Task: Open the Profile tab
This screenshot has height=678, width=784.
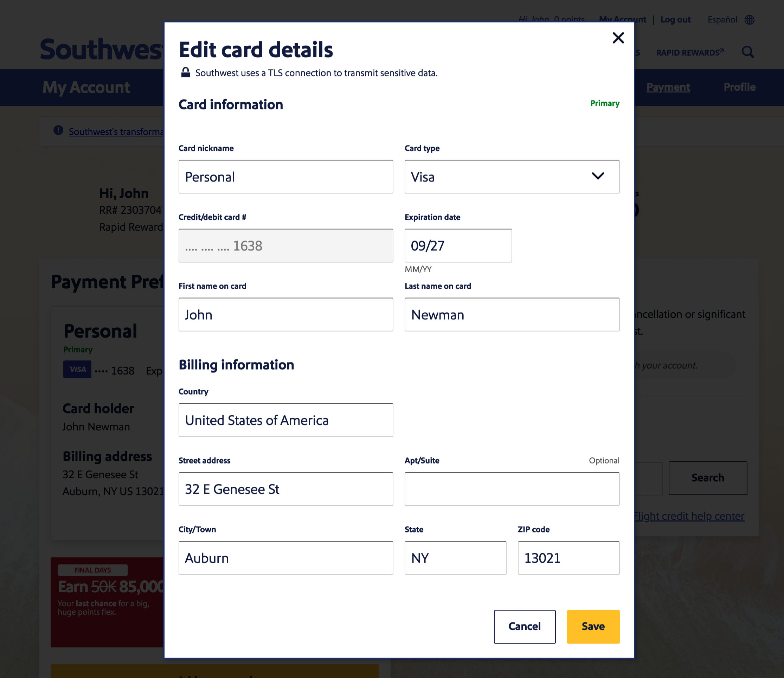Action: pos(739,87)
